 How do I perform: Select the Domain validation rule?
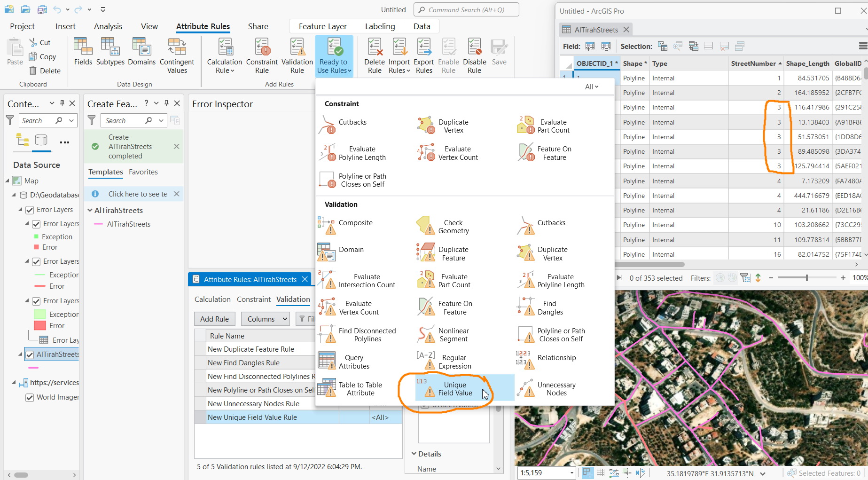(x=341, y=252)
